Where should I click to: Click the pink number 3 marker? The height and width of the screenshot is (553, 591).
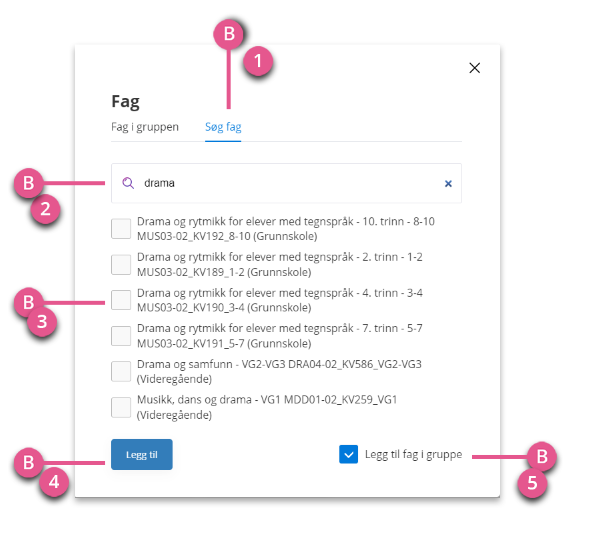(x=42, y=322)
